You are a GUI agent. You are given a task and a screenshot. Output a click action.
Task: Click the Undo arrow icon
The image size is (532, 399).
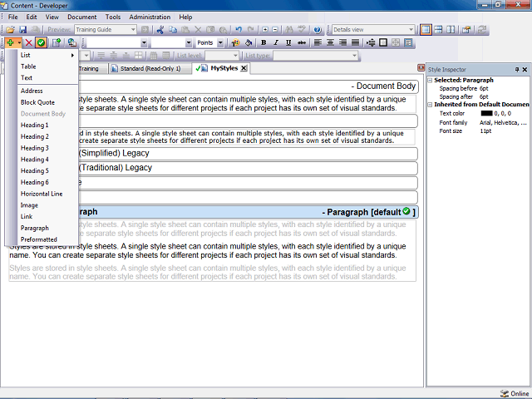click(x=239, y=30)
